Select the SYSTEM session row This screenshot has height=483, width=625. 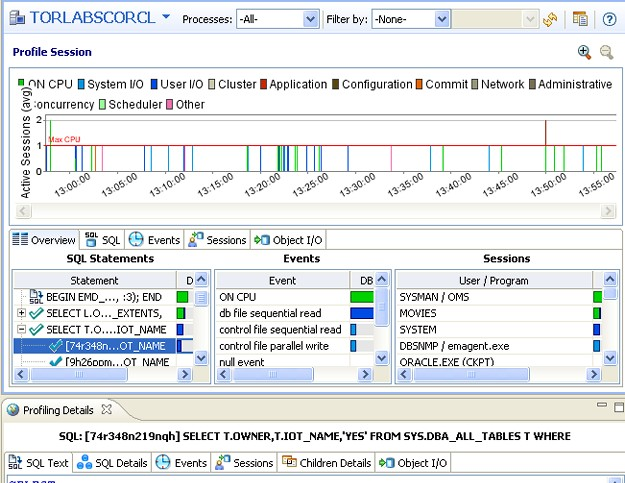point(500,330)
